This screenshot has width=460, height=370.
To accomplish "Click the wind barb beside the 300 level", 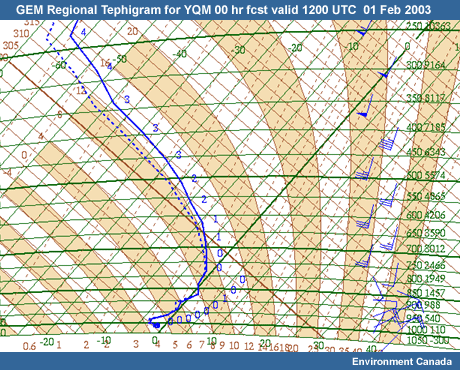I will [x=387, y=68].
